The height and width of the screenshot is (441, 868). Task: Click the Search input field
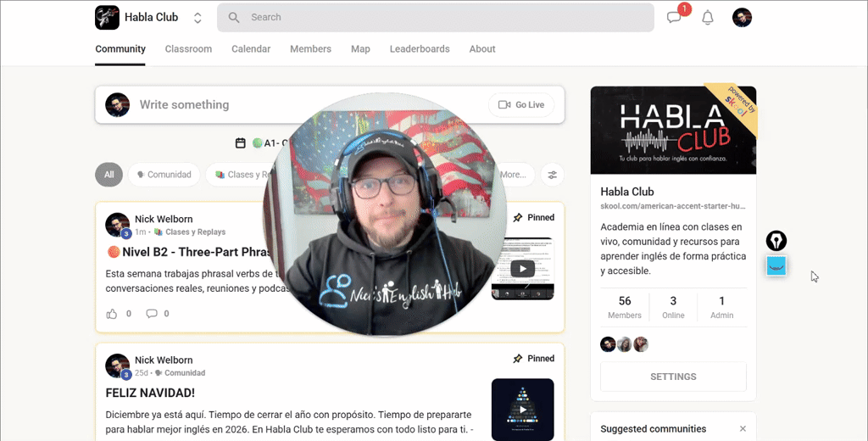[x=435, y=17]
